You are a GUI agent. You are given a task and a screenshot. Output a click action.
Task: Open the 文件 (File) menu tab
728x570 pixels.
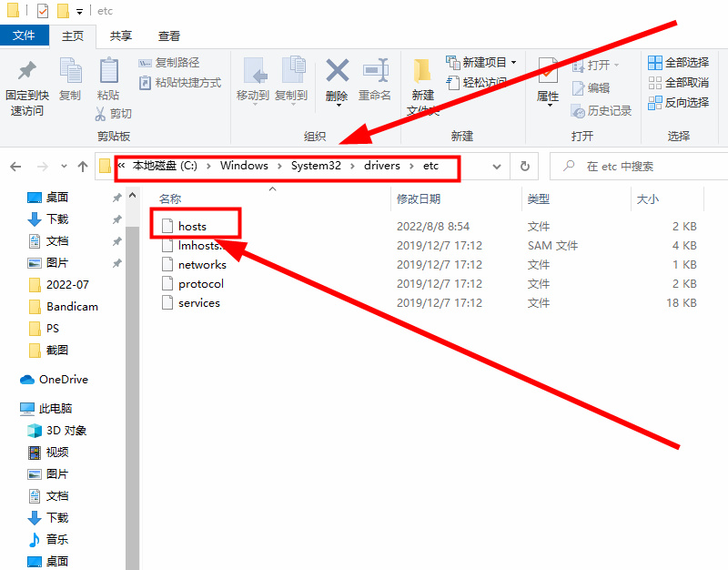(25, 36)
